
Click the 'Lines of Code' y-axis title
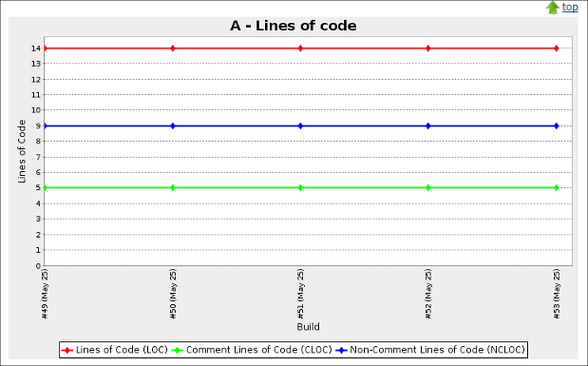(x=22, y=151)
